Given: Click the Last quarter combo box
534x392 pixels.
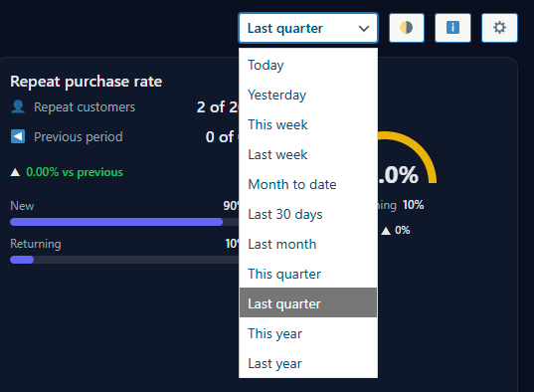Looking at the screenshot, I should 308,28.
